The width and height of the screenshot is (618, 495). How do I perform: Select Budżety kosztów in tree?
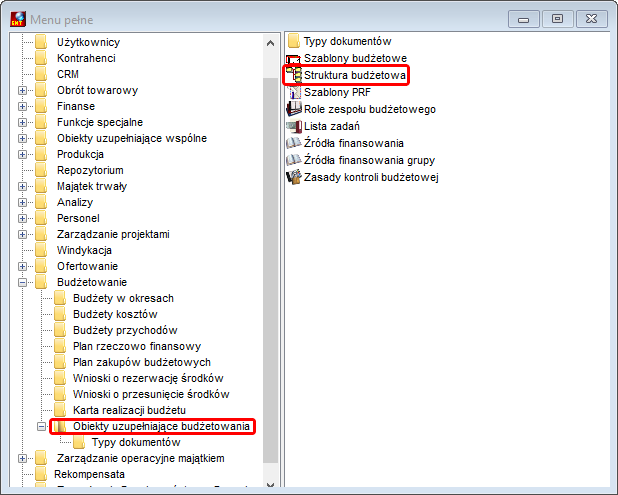[x=115, y=314]
